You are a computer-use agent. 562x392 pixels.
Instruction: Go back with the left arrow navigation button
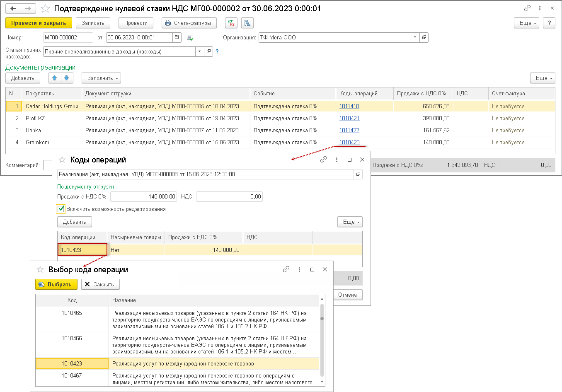tap(13, 8)
